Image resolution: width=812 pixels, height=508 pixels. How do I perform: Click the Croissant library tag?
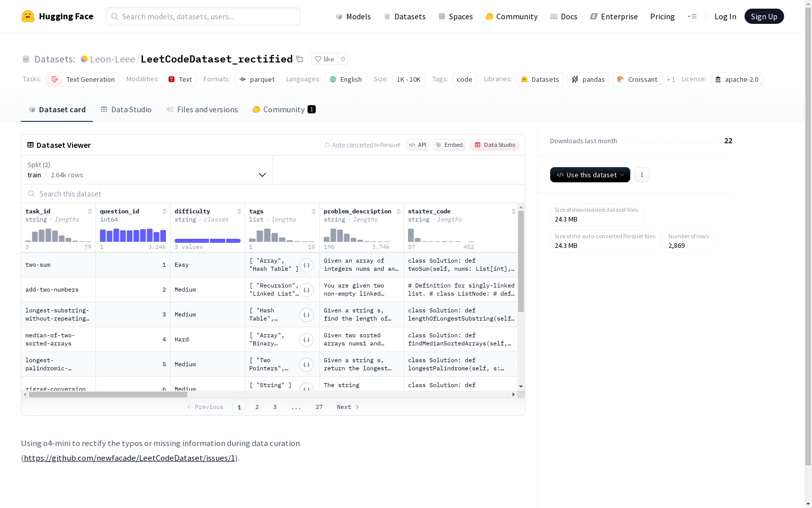637,79
